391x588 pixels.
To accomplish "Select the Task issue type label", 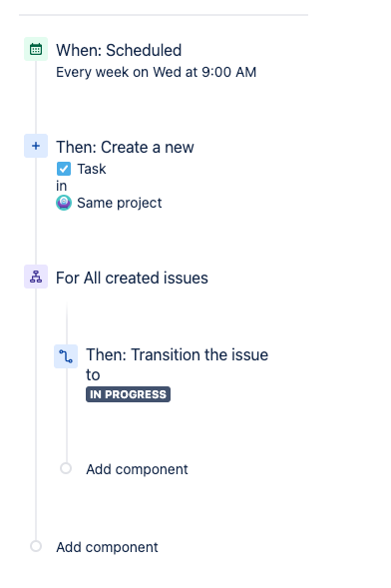I will [x=92, y=169].
